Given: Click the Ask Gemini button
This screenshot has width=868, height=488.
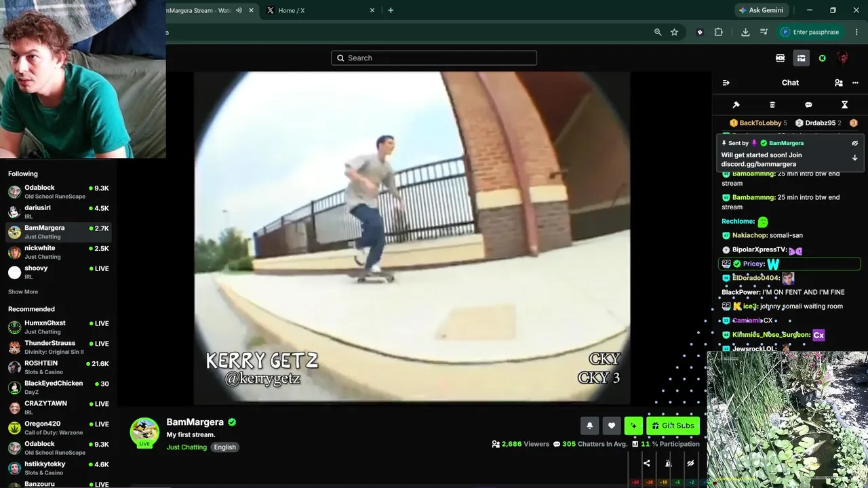Looking at the screenshot, I should coord(761,10).
